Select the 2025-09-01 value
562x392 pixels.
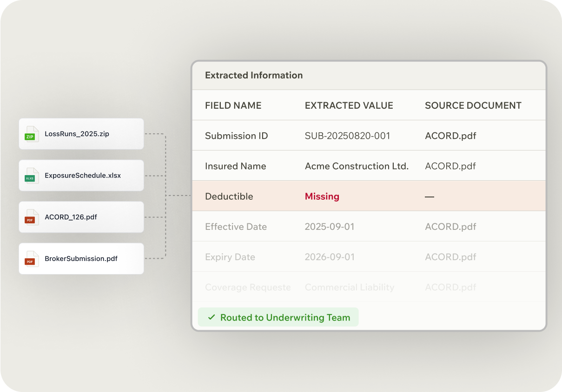click(x=330, y=227)
